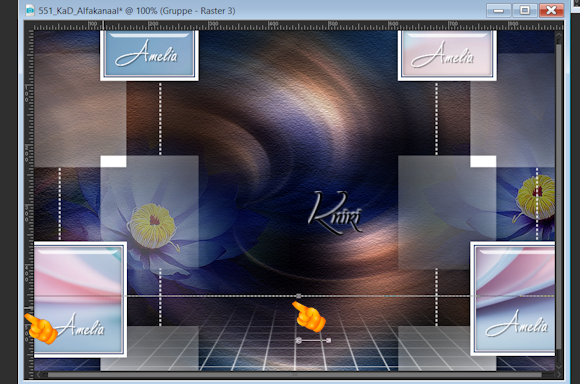Close the 551_KaD_Alfakanaal image window
The image size is (580, 384).
tap(552, 10)
